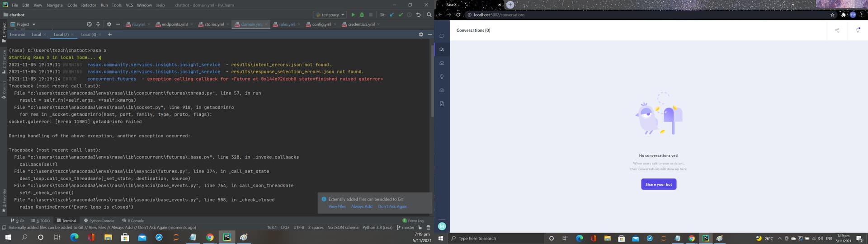Screen dimensions: 868x244
Task: Open PyCharm search everywhere magnifier
Action: point(429,15)
